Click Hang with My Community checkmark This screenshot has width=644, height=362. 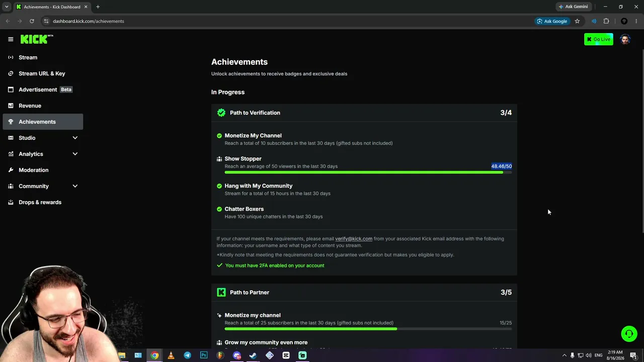219,186
